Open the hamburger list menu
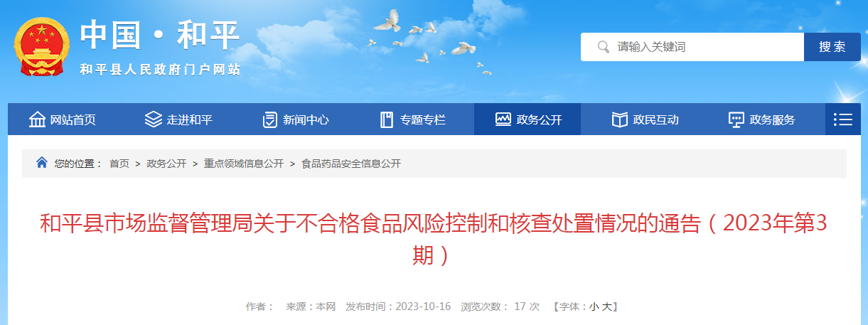The image size is (868, 325). [843, 119]
